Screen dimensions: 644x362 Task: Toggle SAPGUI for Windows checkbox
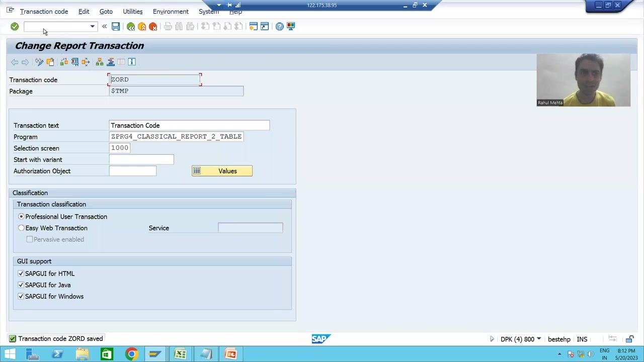click(21, 297)
